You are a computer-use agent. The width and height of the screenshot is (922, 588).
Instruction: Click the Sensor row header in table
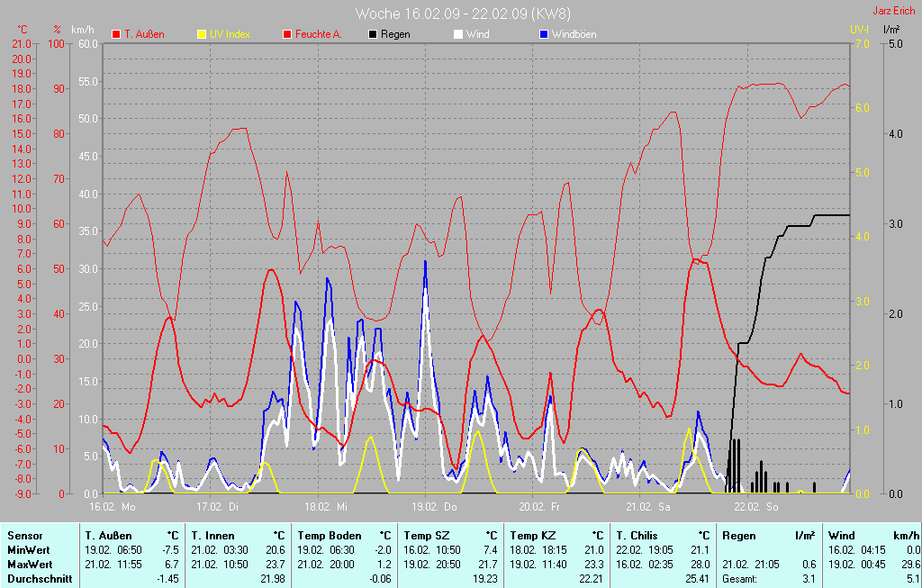tap(25, 536)
